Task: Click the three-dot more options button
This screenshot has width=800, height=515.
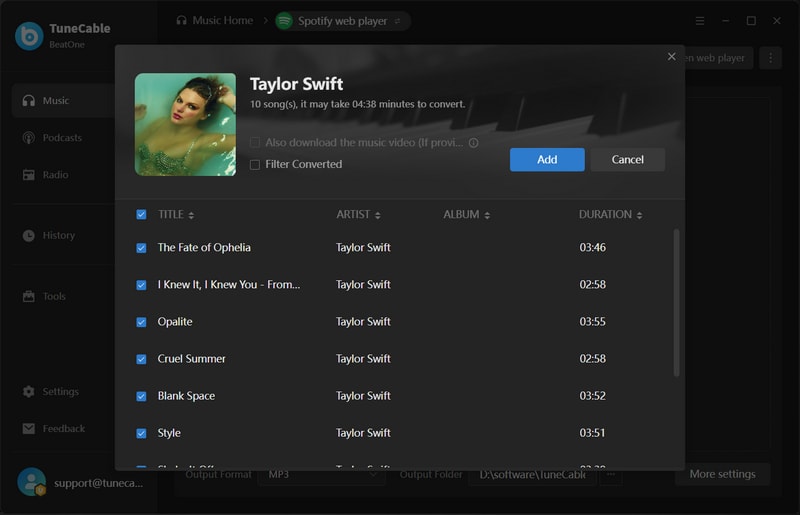Action: (770, 58)
